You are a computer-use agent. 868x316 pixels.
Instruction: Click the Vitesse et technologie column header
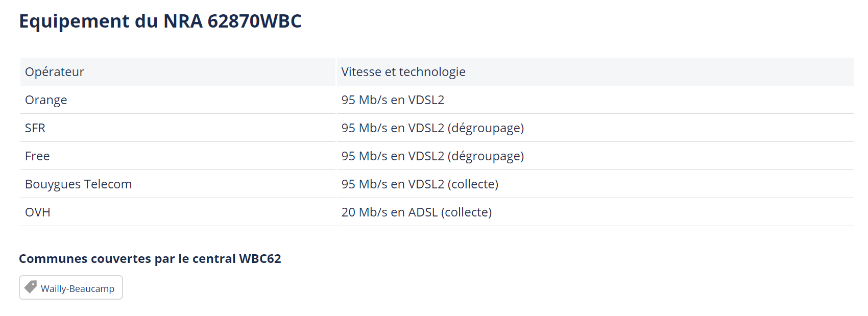point(403,72)
